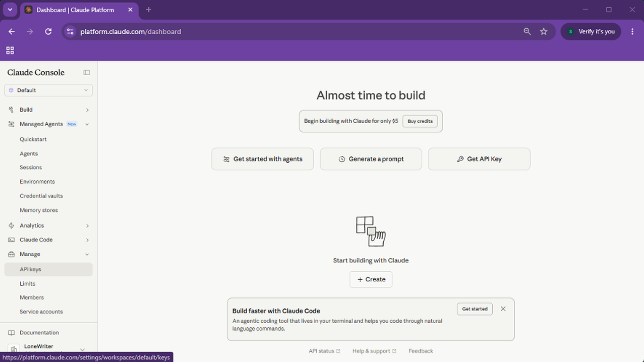
Task: Open a new tab with plus icon
Action: click(148, 10)
